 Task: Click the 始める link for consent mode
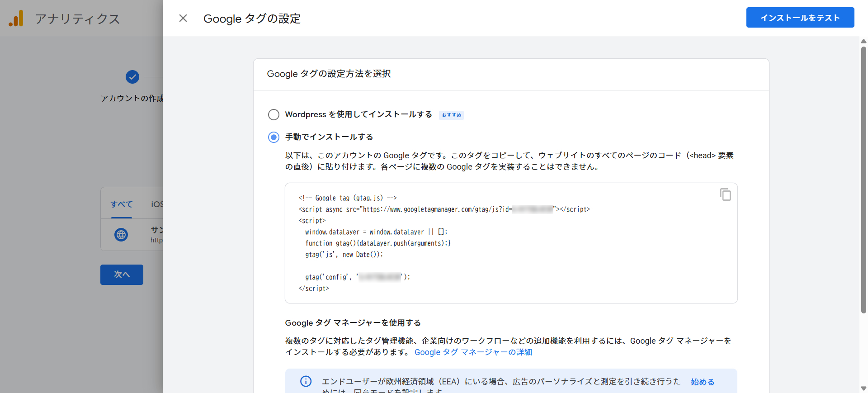[702, 382]
